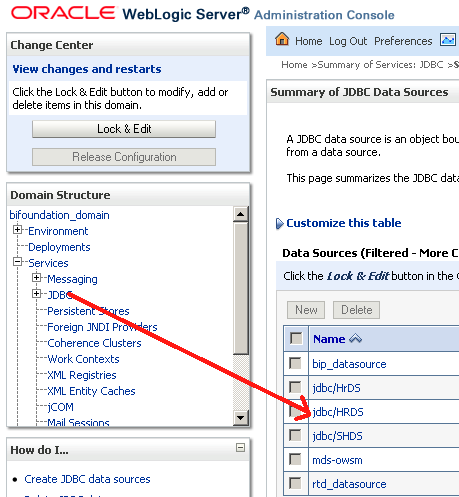Expand the Environment tree node

(x=18, y=230)
